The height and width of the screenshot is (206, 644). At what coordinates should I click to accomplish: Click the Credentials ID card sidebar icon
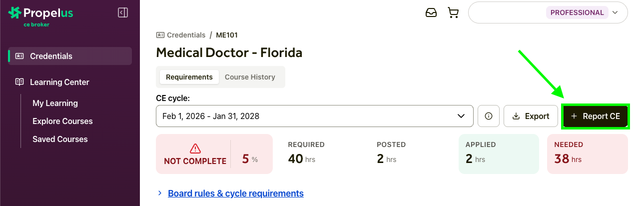tap(19, 56)
